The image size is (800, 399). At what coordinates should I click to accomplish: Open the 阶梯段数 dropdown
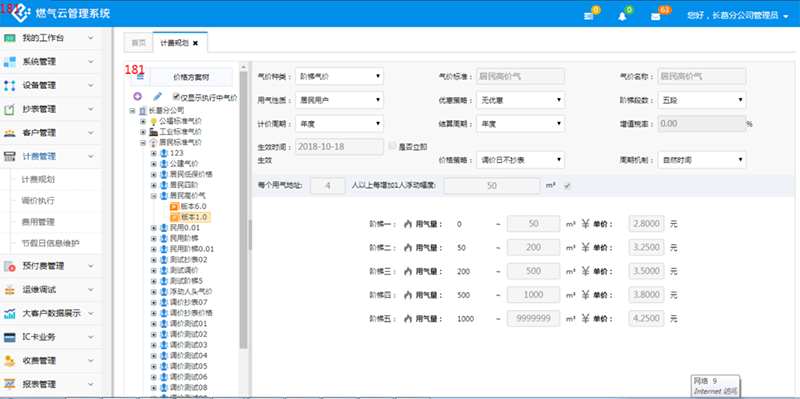tap(702, 100)
